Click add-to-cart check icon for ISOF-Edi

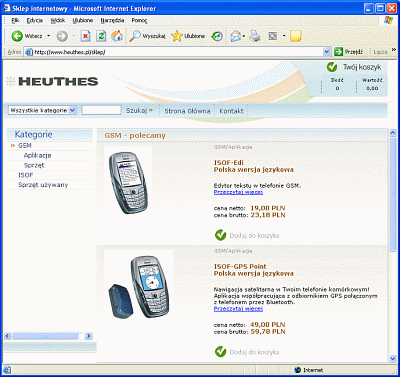(x=220, y=235)
